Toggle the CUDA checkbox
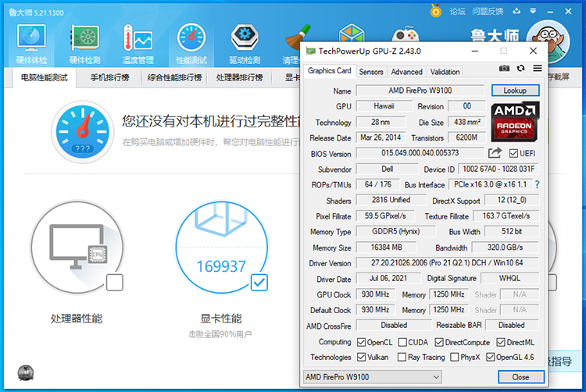The image size is (586, 392). 402,342
